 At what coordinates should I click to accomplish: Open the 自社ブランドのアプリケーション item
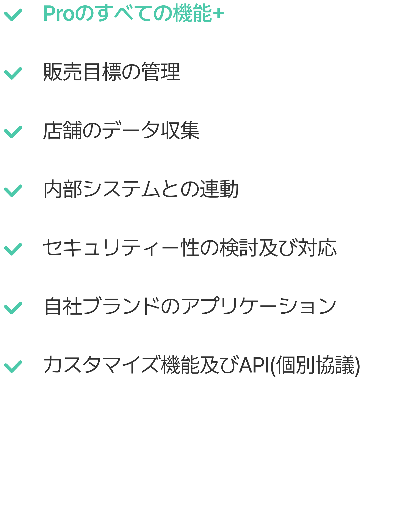click(190, 306)
